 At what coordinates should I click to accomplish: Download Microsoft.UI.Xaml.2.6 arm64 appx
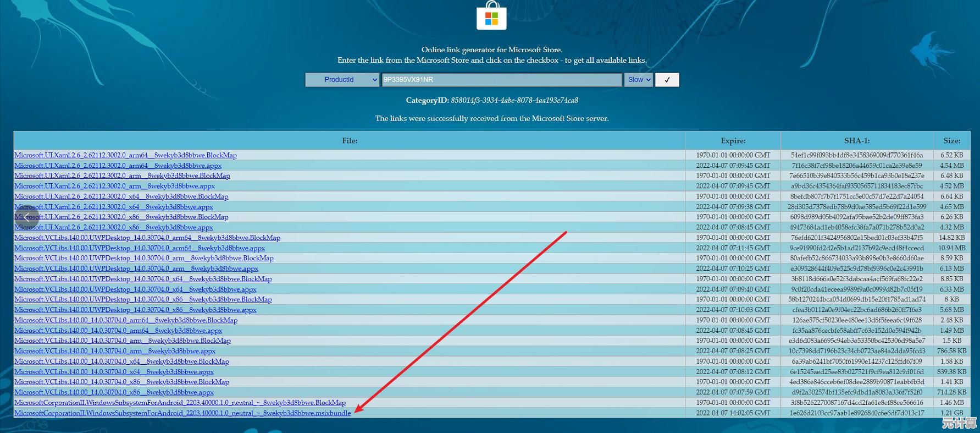coord(118,166)
